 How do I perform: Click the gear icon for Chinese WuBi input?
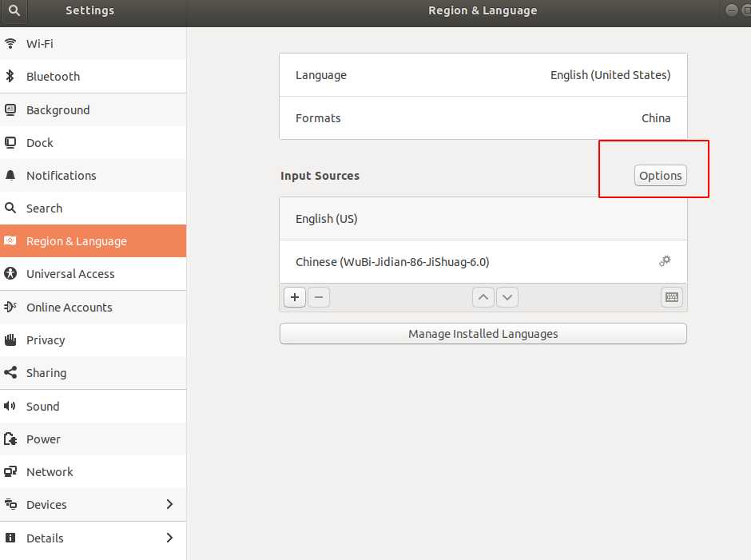point(665,261)
